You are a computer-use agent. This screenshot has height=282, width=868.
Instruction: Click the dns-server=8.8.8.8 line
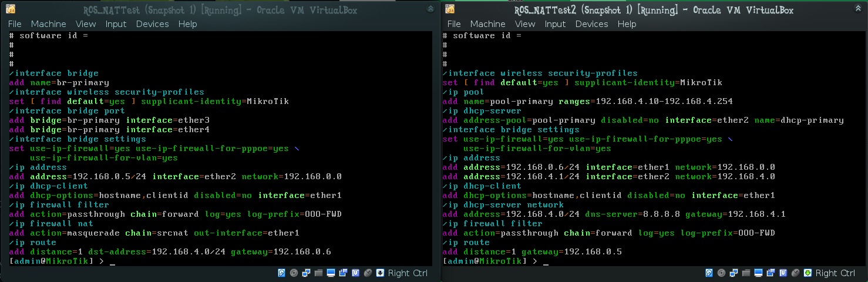click(614, 214)
